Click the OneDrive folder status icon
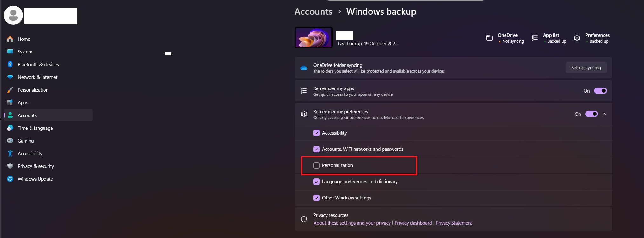The image size is (644, 238). click(490, 38)
